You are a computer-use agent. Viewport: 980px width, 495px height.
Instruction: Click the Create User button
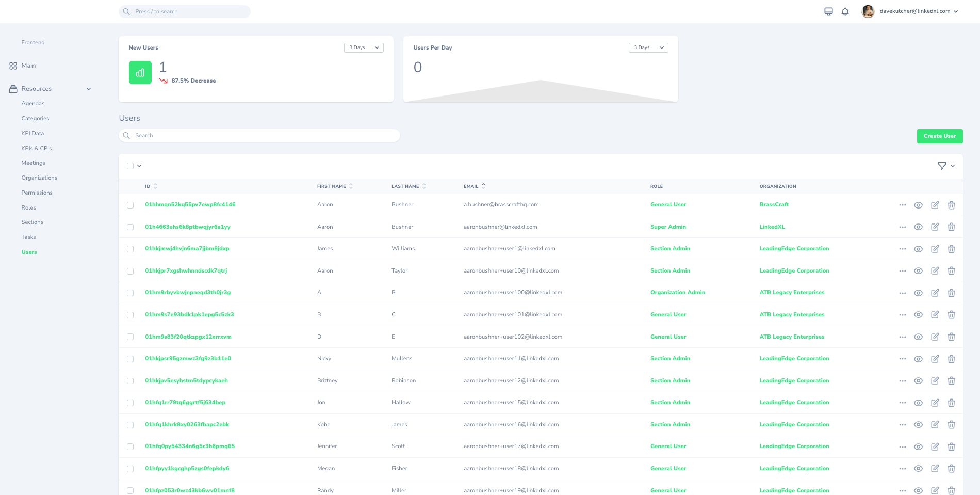940,136
